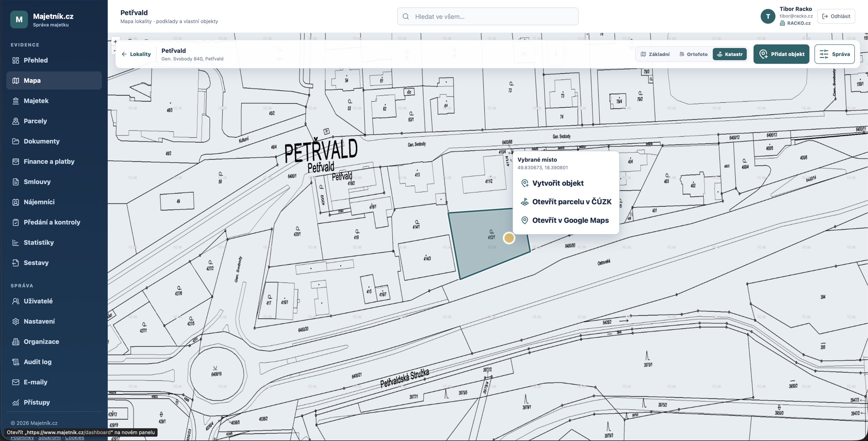
Task: Click the yellow selected-place marker
Action: coord(509,238)
